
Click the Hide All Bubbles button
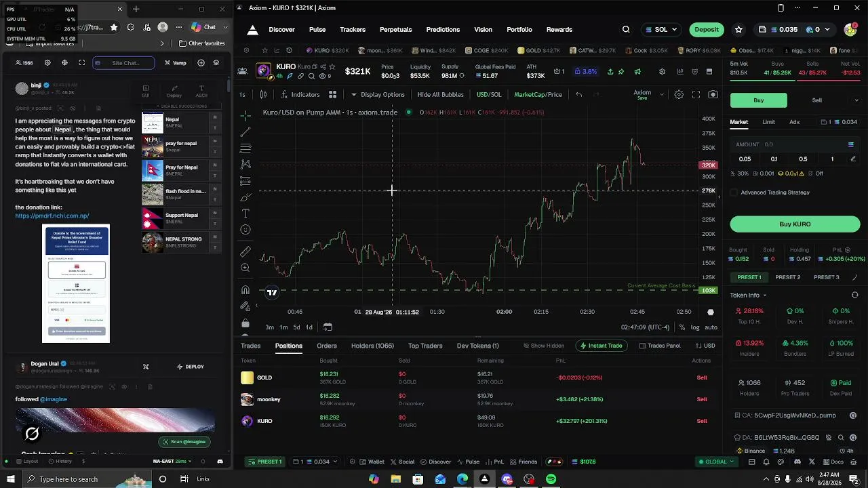click(441, 95)
